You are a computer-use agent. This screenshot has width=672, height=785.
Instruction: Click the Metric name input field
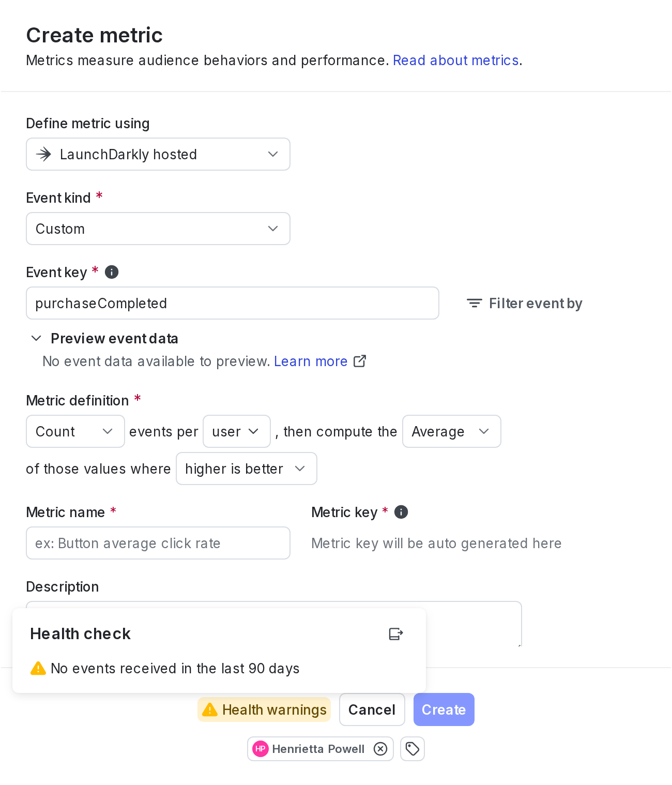pos(158,543)
